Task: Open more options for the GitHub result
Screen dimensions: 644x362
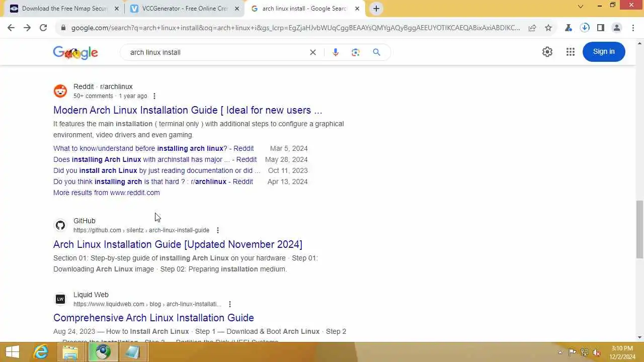Action: pos(218,230)
